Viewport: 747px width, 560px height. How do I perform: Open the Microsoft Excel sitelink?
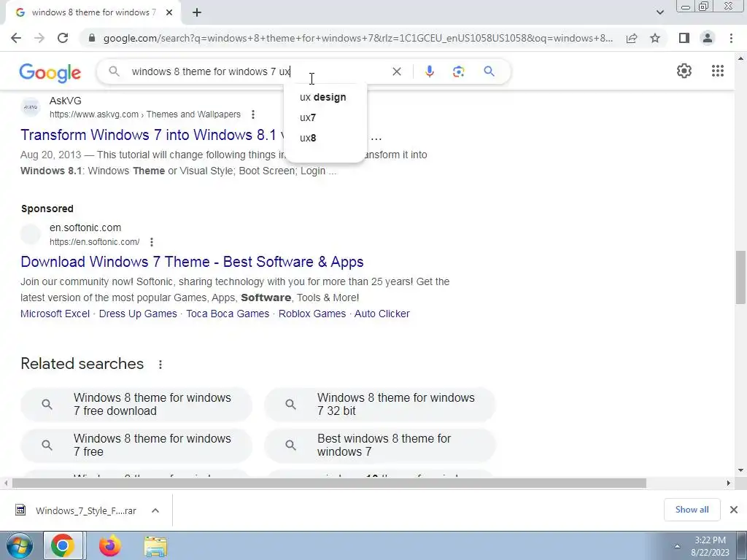tap(55, 314)
